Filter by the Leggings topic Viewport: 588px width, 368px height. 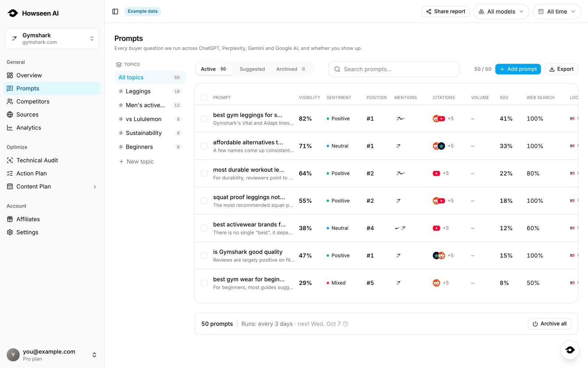click(x=150, y=91)
